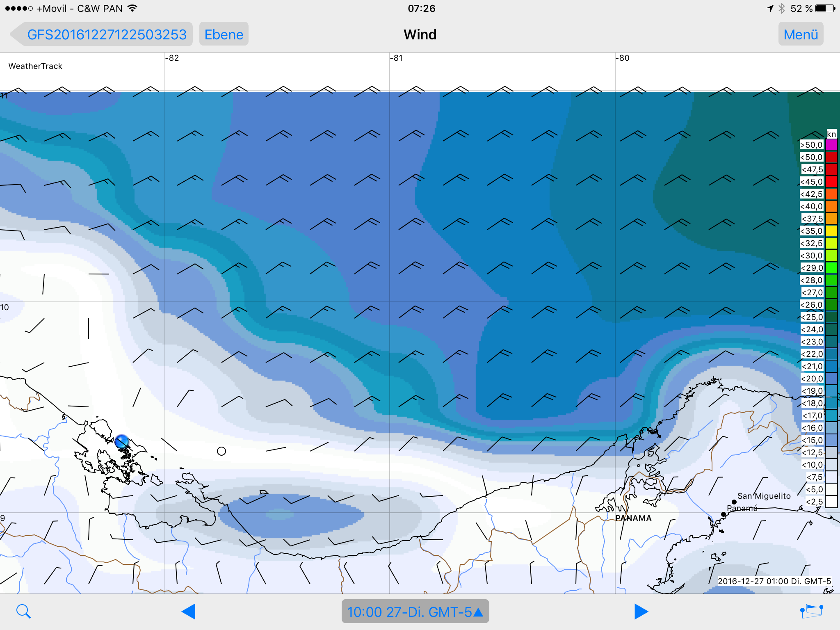840x630 pixels.
Task: Tap the hollow circle marker on map
Action: (221, 451)
